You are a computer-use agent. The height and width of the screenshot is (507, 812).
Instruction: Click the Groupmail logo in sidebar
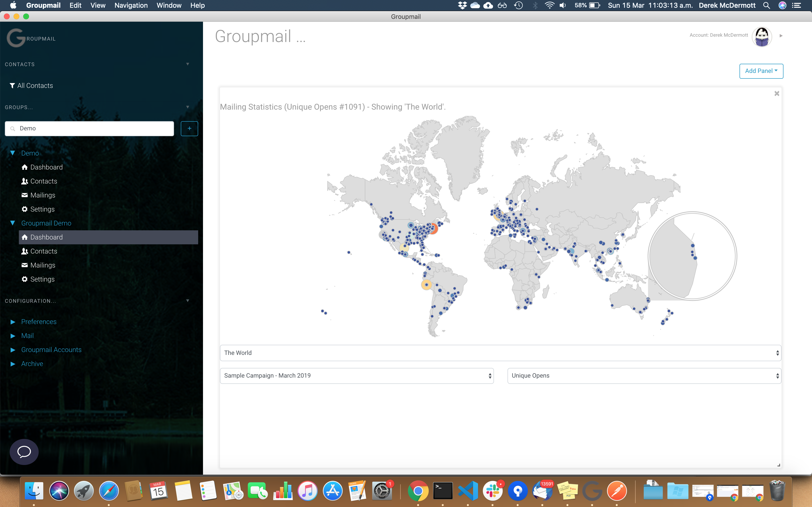pyautogui.click(x=31, y=38)
